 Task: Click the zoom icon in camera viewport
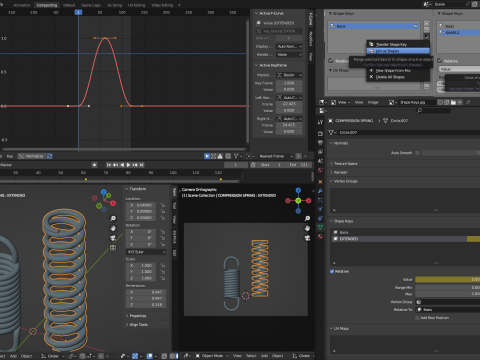point(307,218)
